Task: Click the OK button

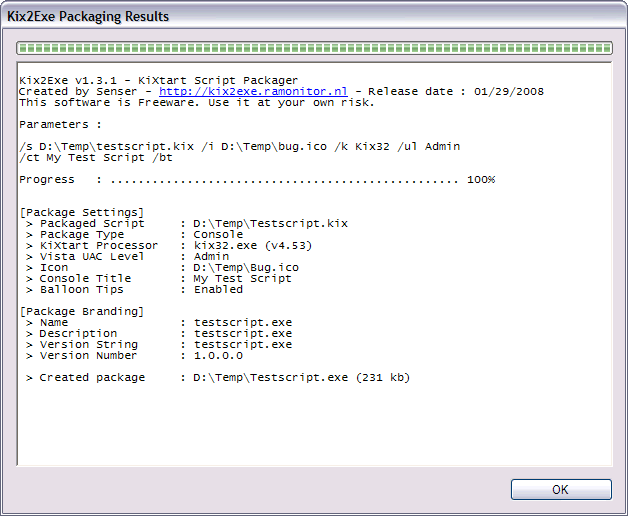Action: 560,489
